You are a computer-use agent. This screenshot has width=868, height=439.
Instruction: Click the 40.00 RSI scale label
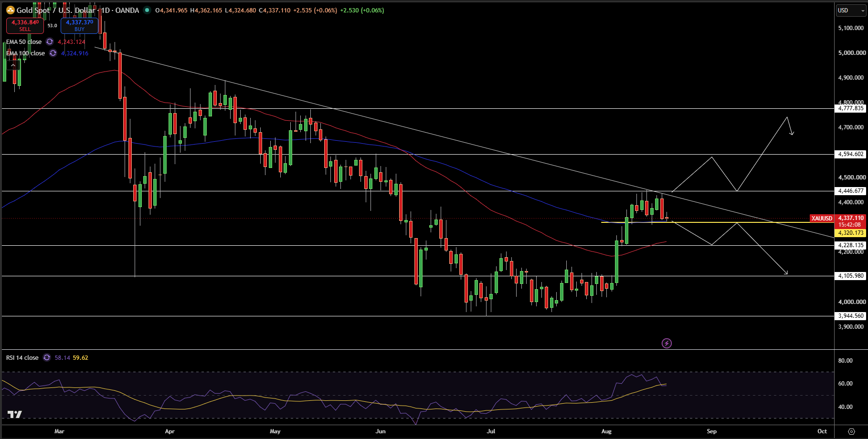[846, 407]
